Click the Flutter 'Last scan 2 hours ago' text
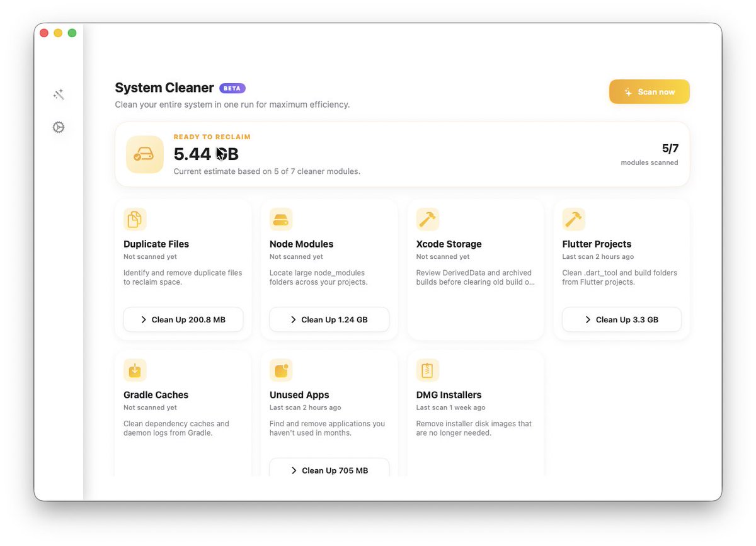This screenshot has height=546, width=756. tap(598, 257)
